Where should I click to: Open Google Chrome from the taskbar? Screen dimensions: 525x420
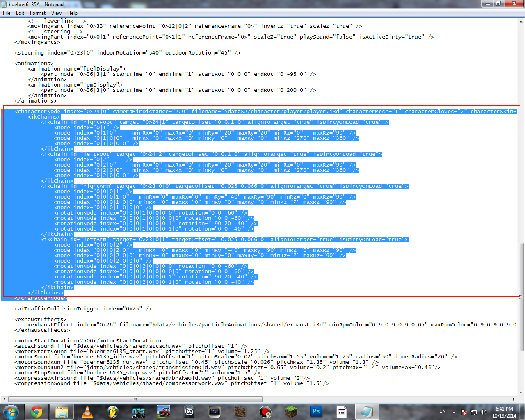(37, 412)
